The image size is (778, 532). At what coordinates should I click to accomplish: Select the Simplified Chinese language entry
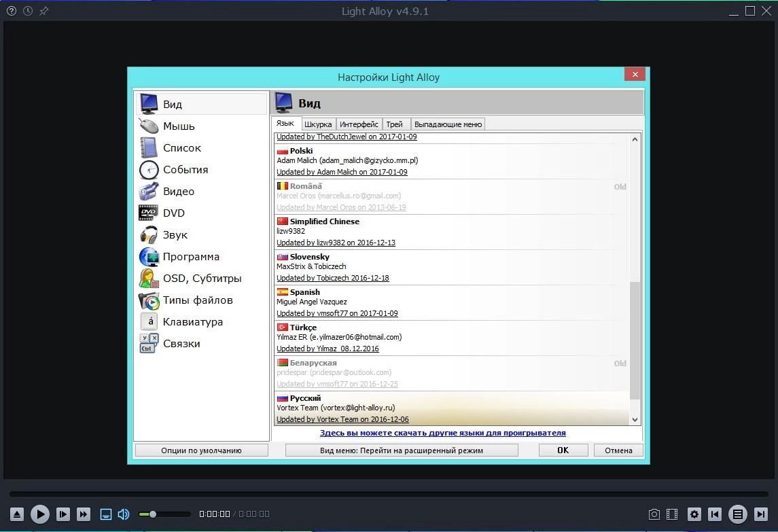tap(452, 232)
